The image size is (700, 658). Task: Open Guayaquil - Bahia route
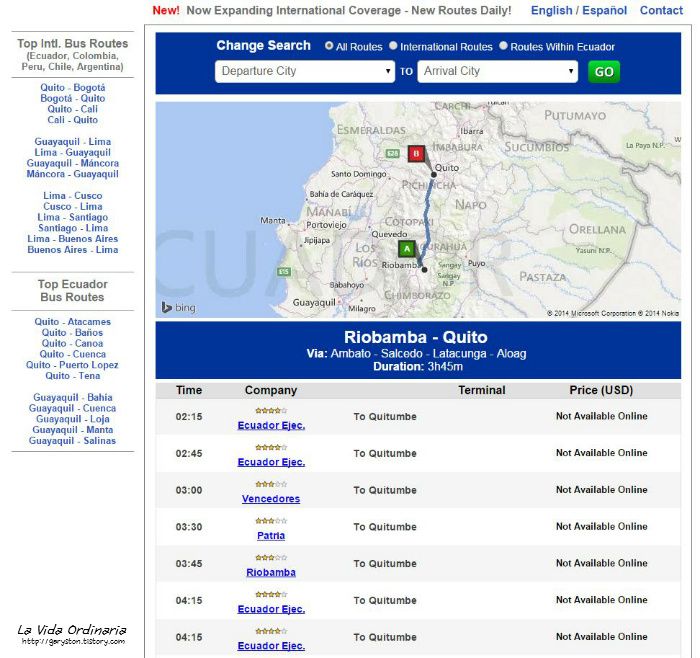[73, 397]
